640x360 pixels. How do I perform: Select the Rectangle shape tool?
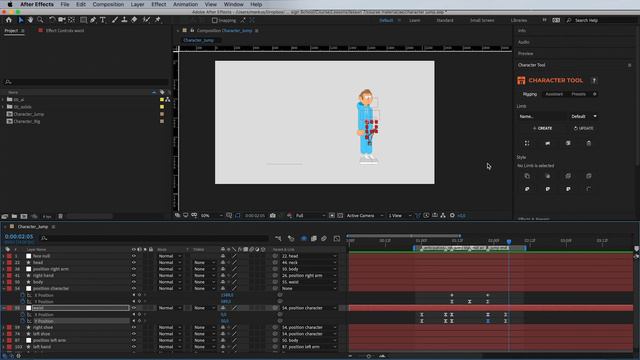83,20
